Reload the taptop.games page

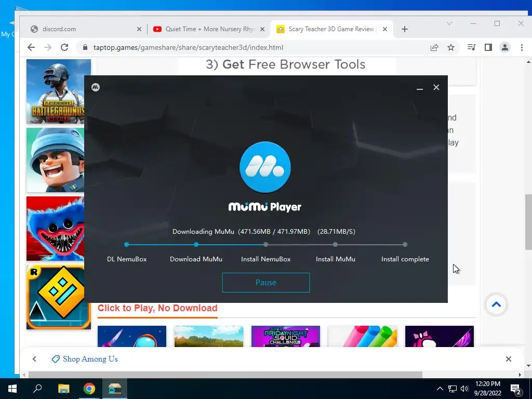click(x=64, y=47)
